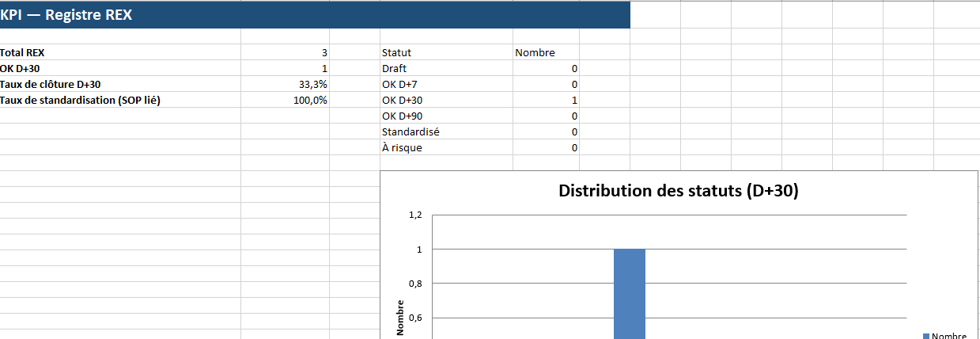Click the 'Nombre' column header cell
This screenshot has height=339, width=980.
tap(535, 53)
